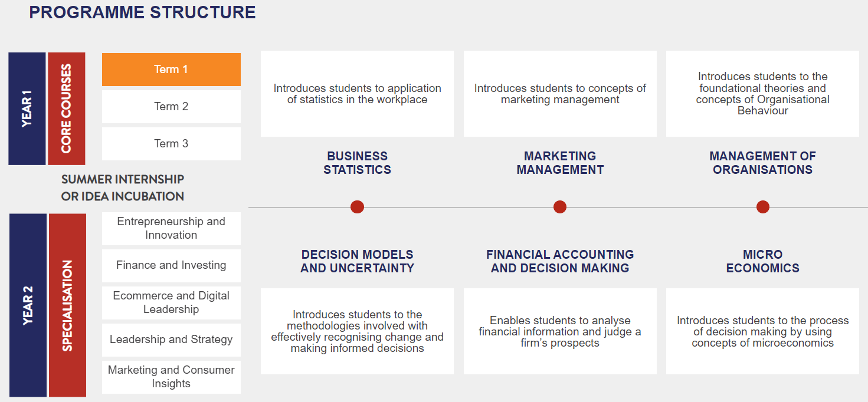This screenshot has width=868, height=402.
Task: Click the Financial Accounting and Decision Making heading
Action: (x=560, y=261)
